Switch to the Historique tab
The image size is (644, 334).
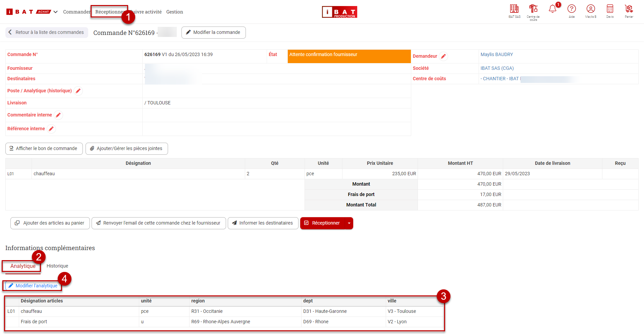[x=57, y=266]
